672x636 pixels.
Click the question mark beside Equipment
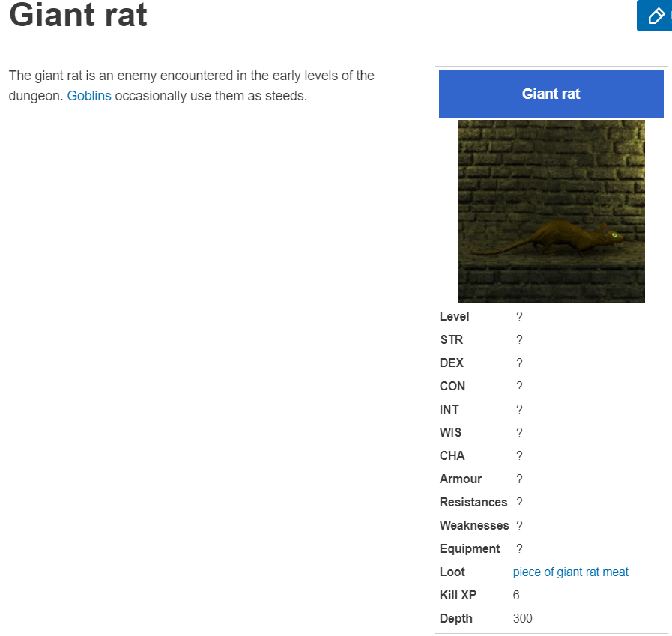click(519, 548)
